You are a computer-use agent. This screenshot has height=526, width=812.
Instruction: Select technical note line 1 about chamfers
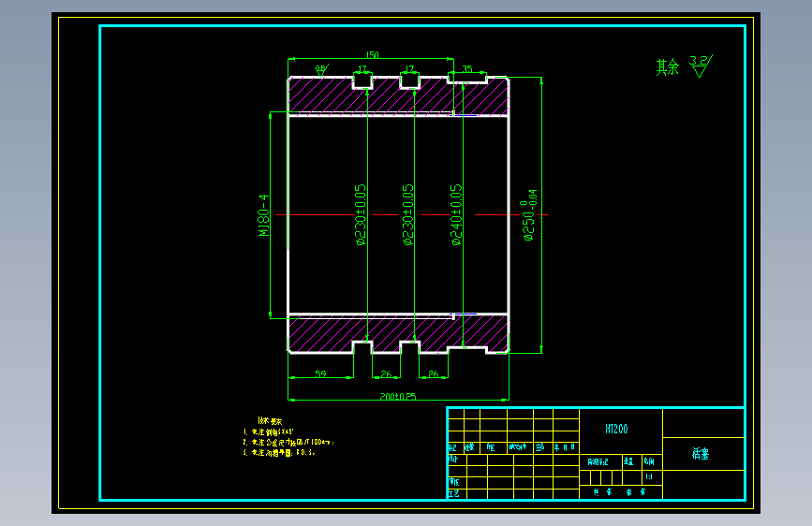pos(269,431)
